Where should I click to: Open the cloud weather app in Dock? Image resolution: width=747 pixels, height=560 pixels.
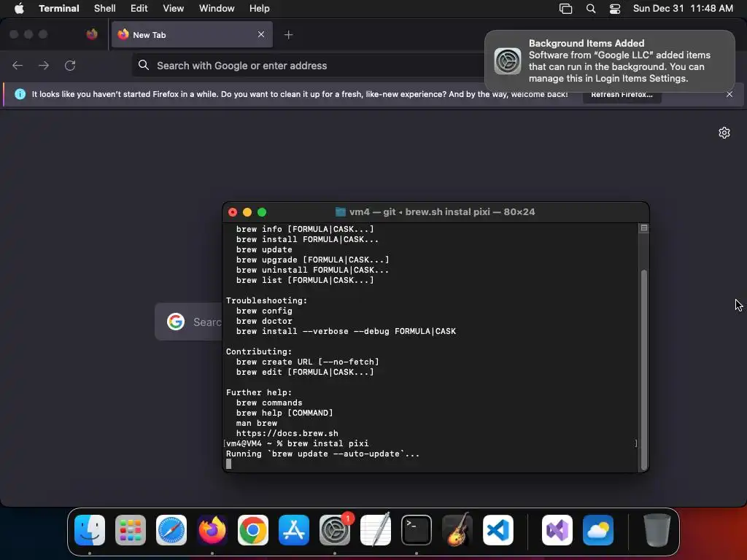click(x=598, y=529)
